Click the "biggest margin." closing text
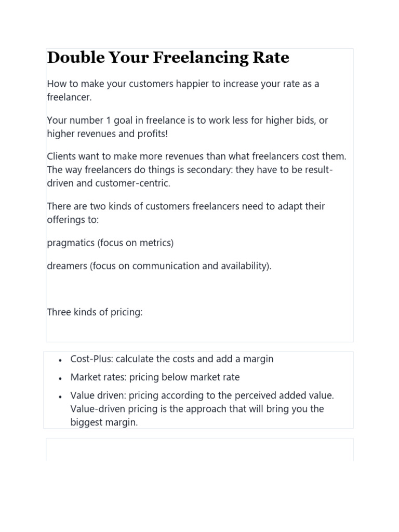This screenshot has height=532, width=399. (104, 422)
